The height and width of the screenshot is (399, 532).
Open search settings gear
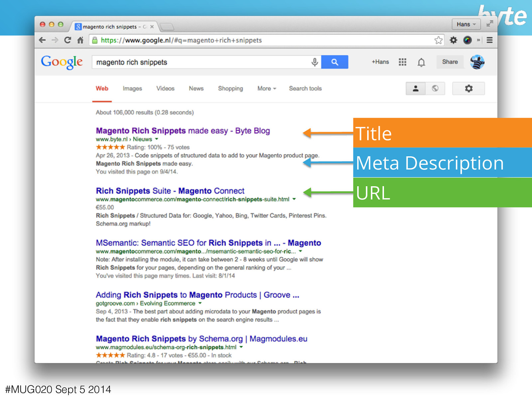pyautogui.click(x=468, y=88)
